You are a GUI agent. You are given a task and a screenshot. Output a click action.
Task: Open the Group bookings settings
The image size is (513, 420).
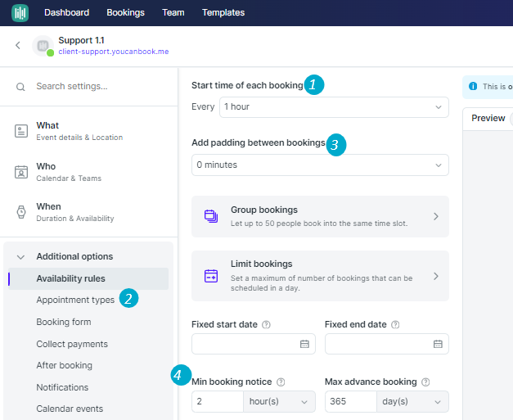click(320, 216)
